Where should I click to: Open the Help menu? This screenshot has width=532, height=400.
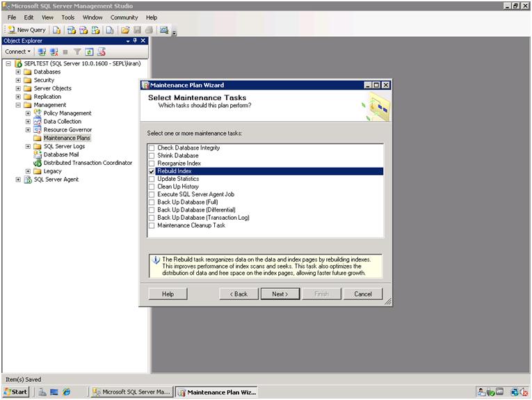tap(152, 17)
